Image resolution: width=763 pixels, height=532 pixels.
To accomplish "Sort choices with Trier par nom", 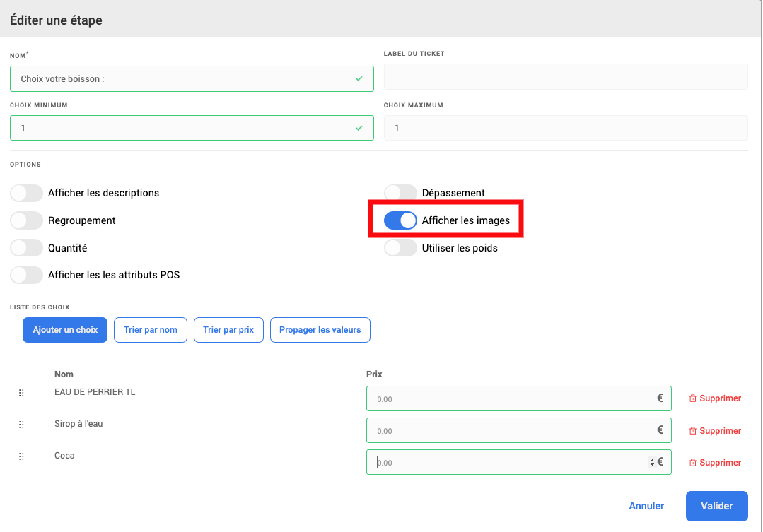I will point(151,330).
